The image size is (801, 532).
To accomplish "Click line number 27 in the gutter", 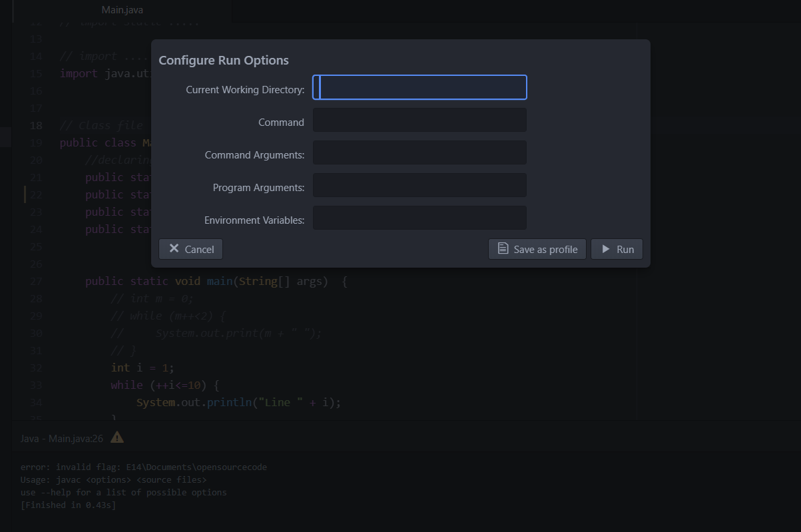I will click(35, 281).
